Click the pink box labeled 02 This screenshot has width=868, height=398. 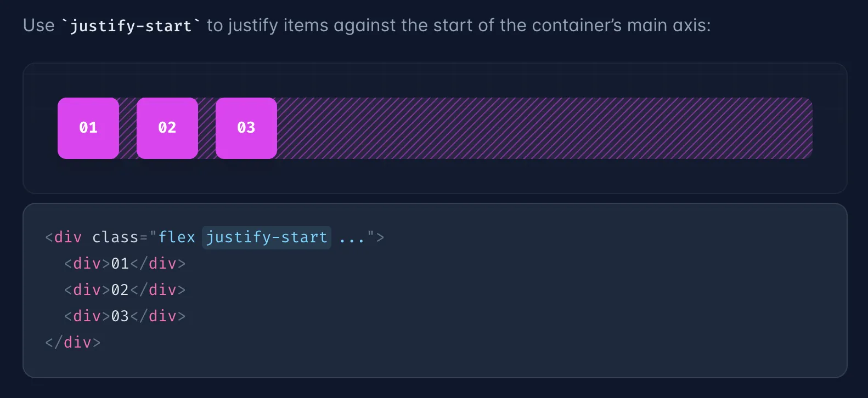coord(167,128)
